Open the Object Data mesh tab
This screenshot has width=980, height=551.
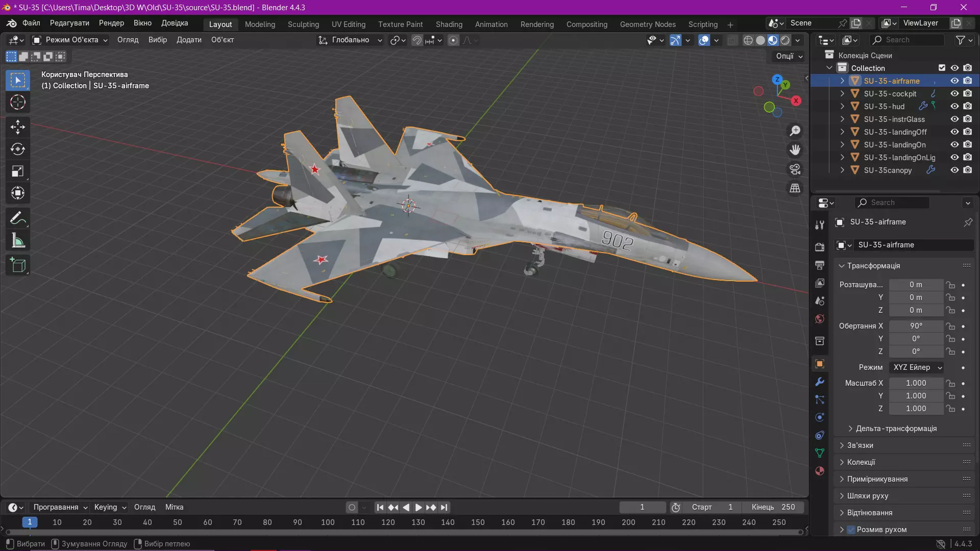(820, 453)
